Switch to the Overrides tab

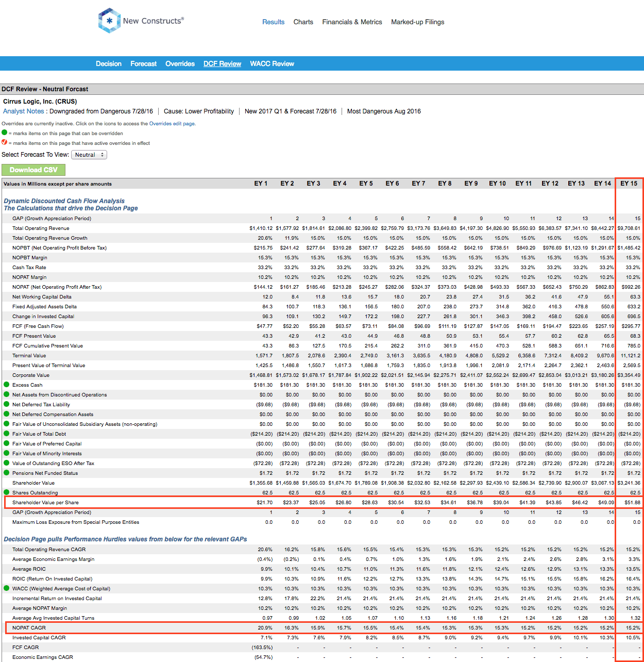point(180,64)
